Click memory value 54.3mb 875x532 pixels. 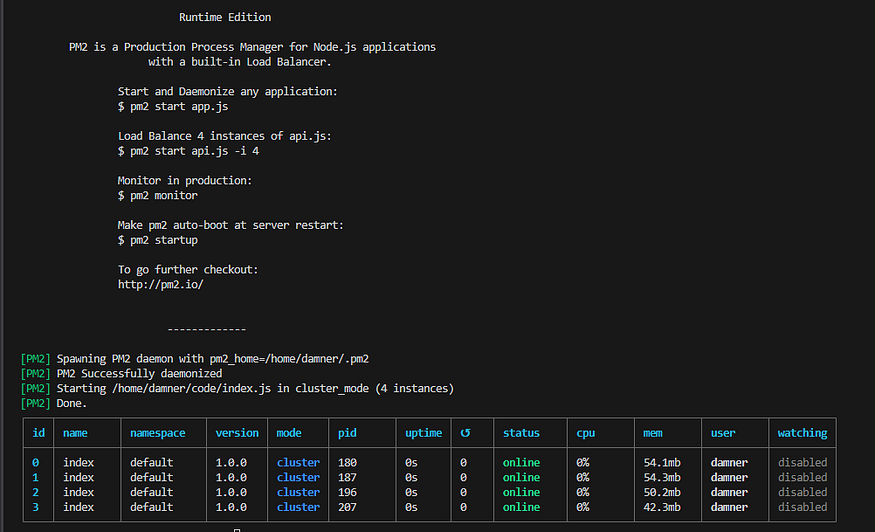tap(662, 478)
